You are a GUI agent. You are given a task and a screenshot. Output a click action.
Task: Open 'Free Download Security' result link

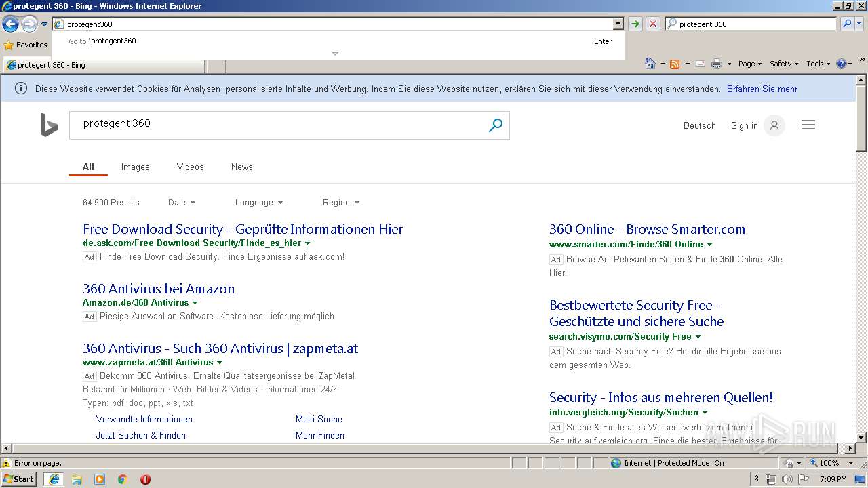click(243, 229)
